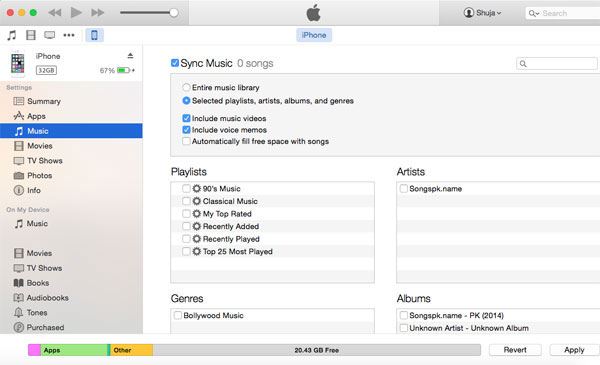Image resolution: width=600 pixels, height=365 pixels.
Task: Toggle Include music videos checkbox
Action: click(186, 118)
